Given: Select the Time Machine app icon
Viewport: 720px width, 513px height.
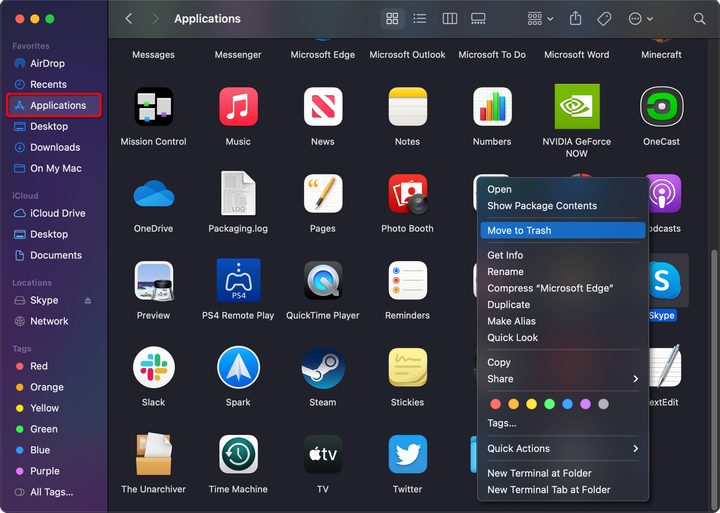Looking at the screenshot, I should coord(238,454).
